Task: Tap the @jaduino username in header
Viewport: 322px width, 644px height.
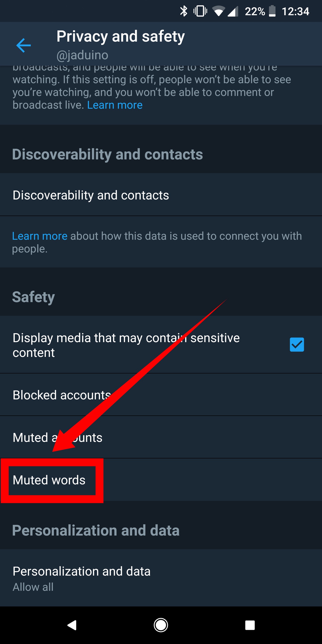Action: [82, 55]
